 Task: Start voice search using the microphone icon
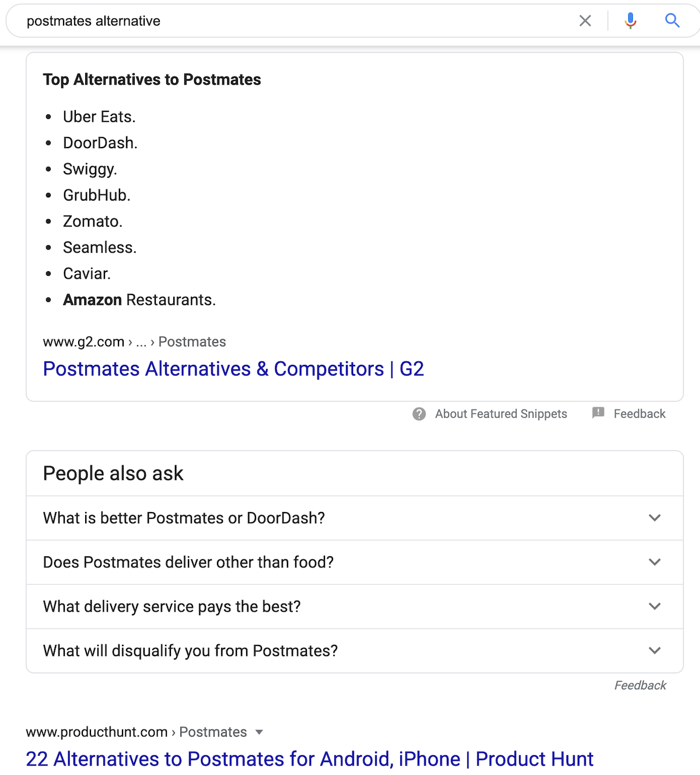[x=630, y=20]
